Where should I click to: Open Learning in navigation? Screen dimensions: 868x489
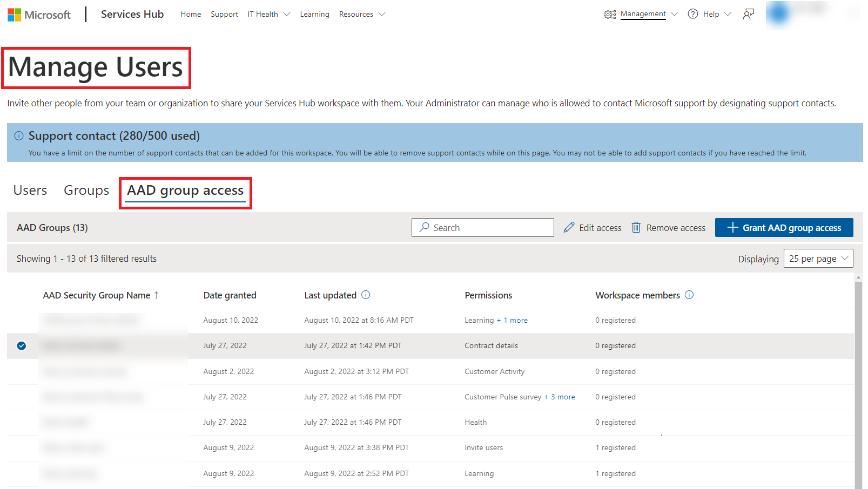click(314, 14)
